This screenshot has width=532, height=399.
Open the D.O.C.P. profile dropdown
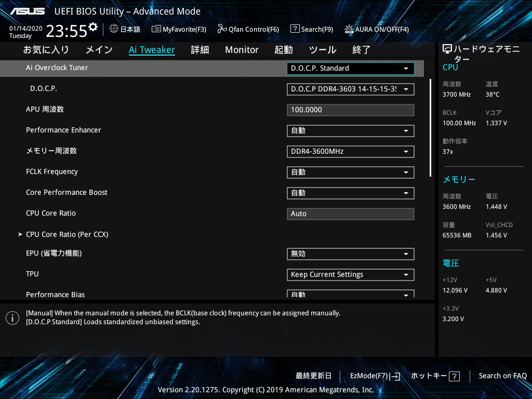(351, 89)
